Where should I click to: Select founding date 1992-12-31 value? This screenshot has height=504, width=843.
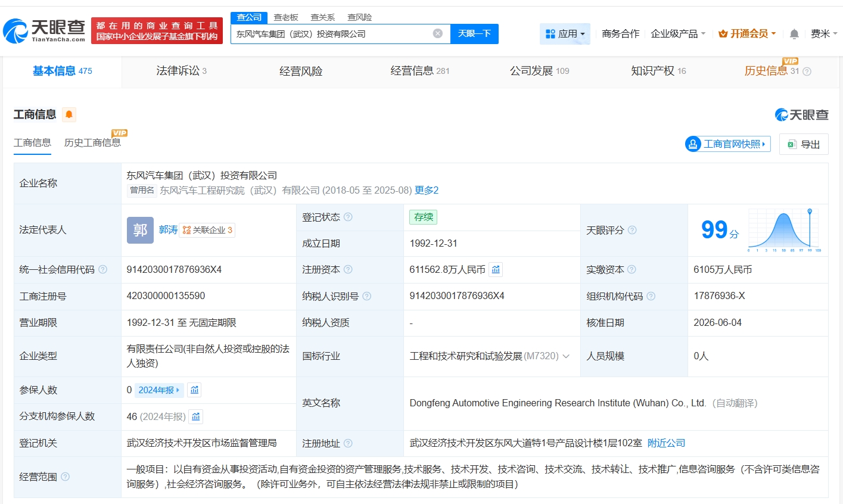pyautogui.click(x=434, y=244)
